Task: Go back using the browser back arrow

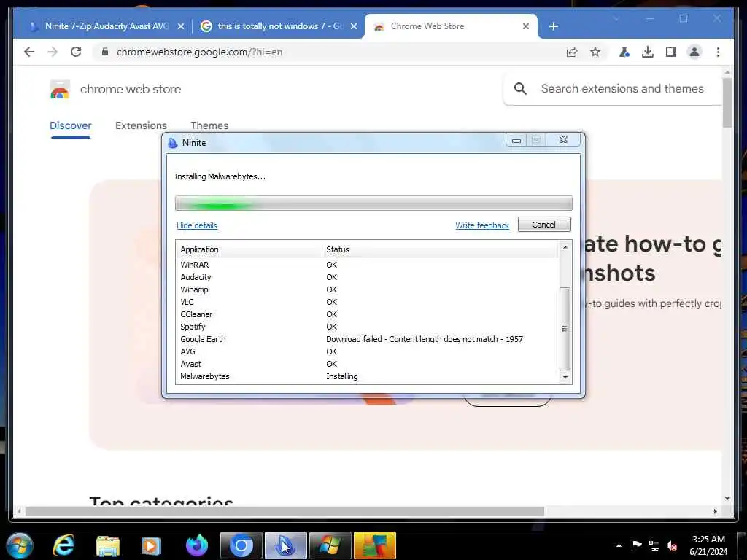Action: (29, 52)
